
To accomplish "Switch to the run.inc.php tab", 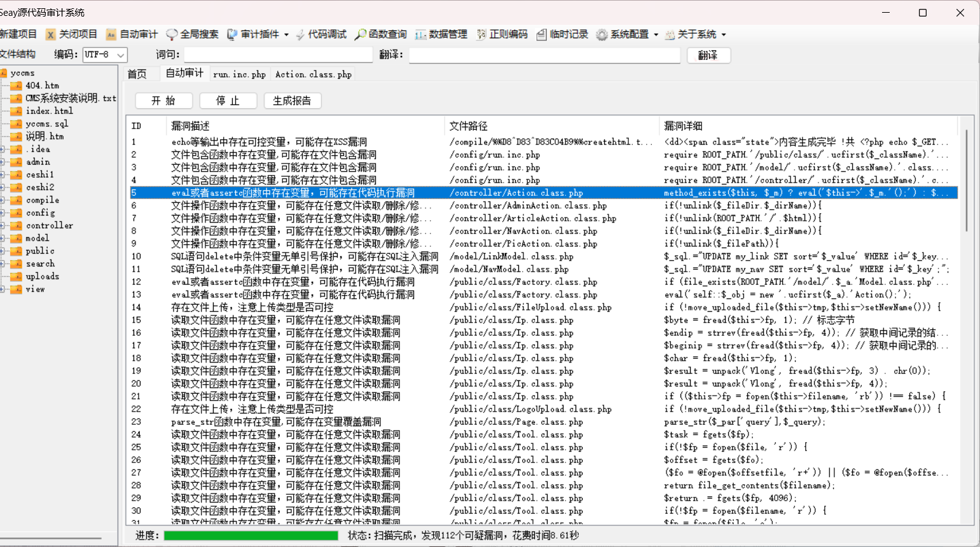I will pos(240,74).
